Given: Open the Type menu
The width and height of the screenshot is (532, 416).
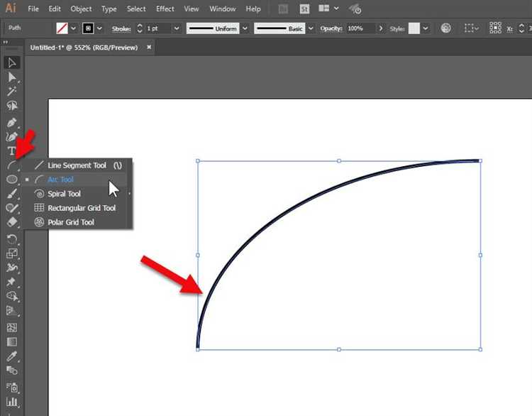Looking at the screenshot, I should [109, 9].
